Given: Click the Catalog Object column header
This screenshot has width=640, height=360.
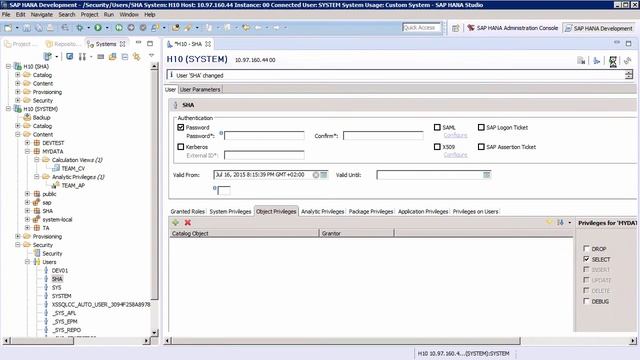Looking at the screenshot, I should 244,233.
